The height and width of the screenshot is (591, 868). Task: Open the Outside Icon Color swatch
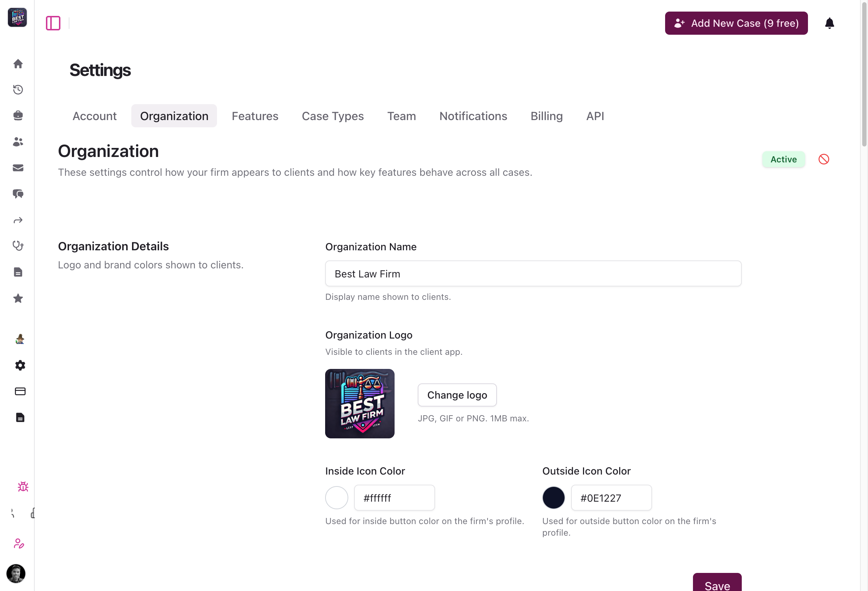pyautogui.click(x=553, y=498)
